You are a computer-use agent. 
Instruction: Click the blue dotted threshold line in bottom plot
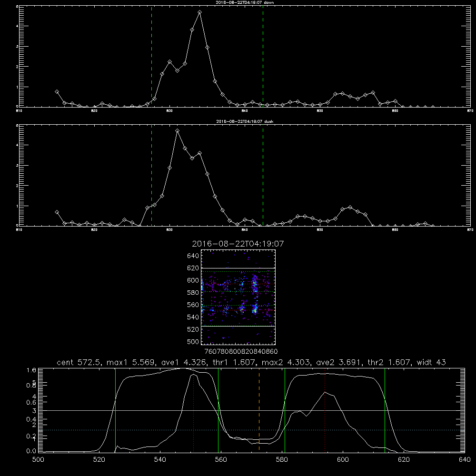point(251,430)
